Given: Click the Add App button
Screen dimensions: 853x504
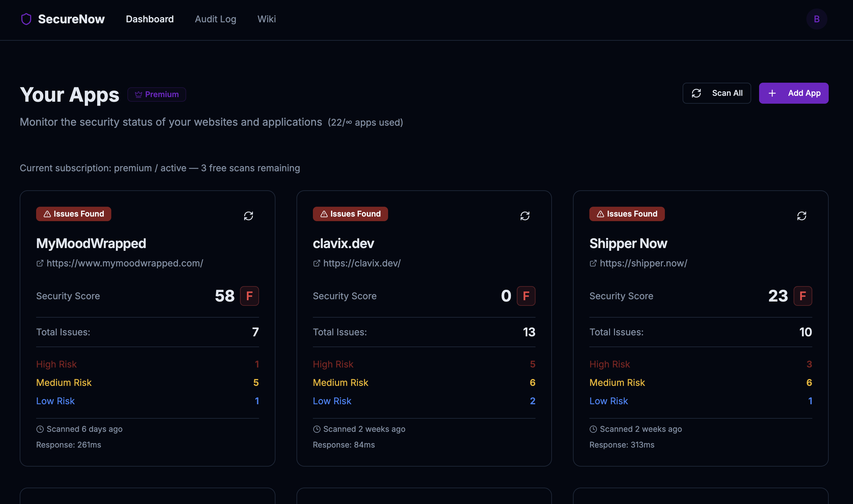Looking at the screenshot, I should 793,93.
